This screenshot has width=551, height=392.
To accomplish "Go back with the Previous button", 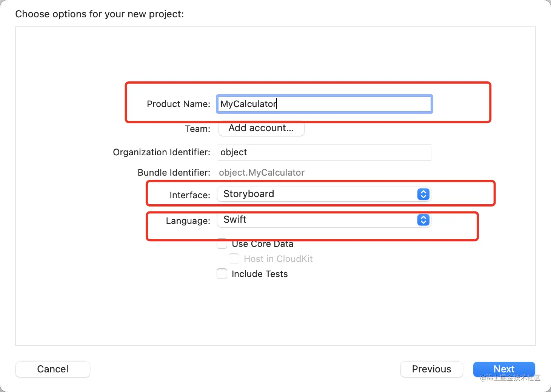I will (431, 369).
